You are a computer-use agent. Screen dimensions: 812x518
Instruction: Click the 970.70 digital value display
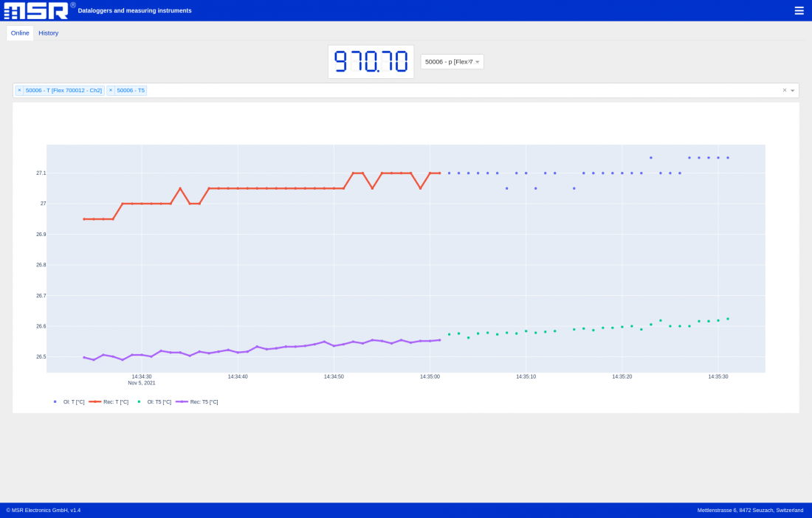[371, 61]
